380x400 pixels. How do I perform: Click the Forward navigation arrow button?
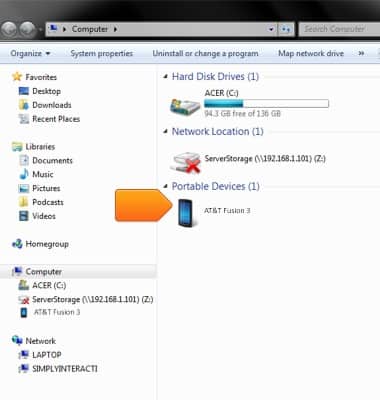click(27, 29)
